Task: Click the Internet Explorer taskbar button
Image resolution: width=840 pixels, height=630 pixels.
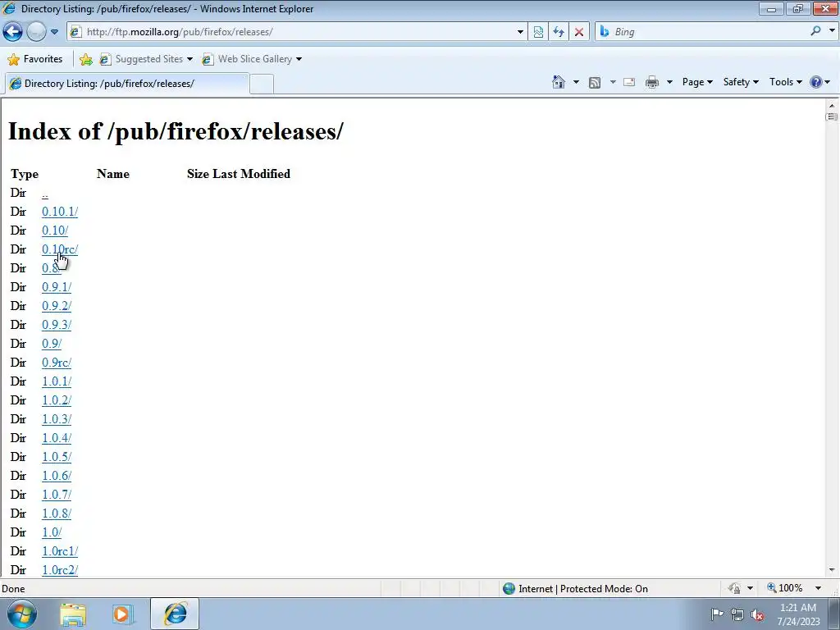Action: (x=175, y=614)
